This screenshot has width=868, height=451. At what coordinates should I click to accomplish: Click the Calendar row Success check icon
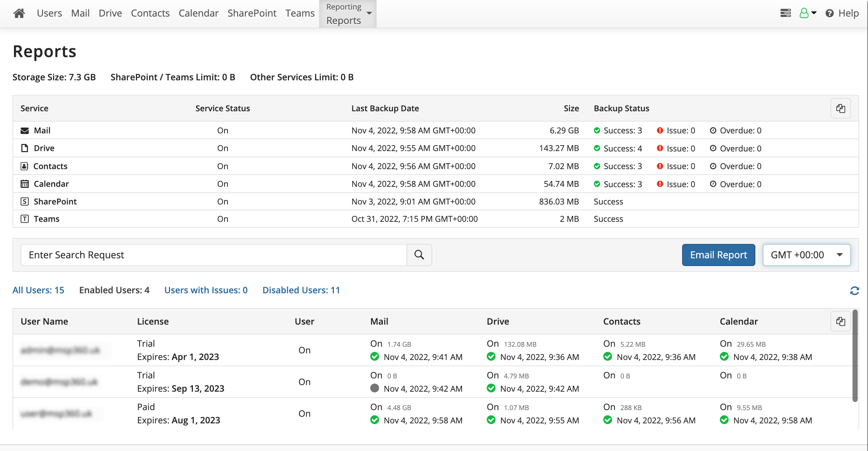(x=597, y=184)
